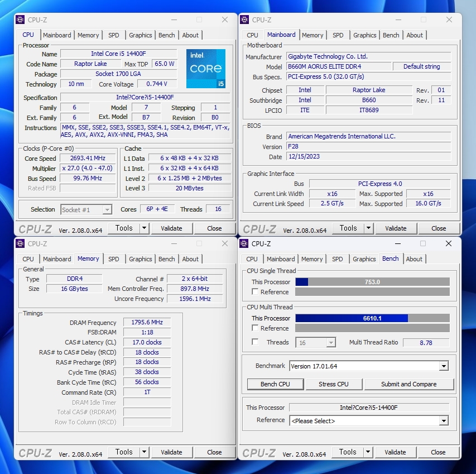Open Tools dropdown arrow in Memory window
The width and height of the screenshot is (476, 474).
pos(144,452)
